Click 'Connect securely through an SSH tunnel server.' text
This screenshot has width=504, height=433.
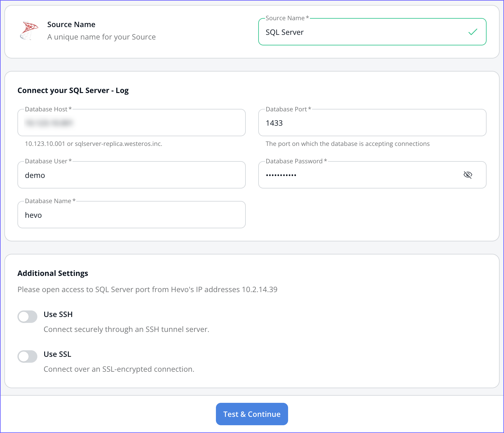coord(126,329)
